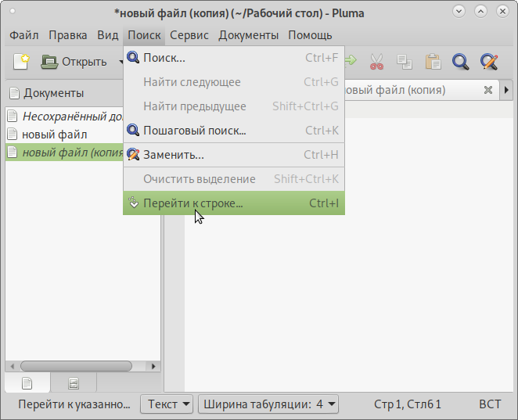Click the Find magnifier toolbar icon
Screen dimensions: 518x420
461,61
